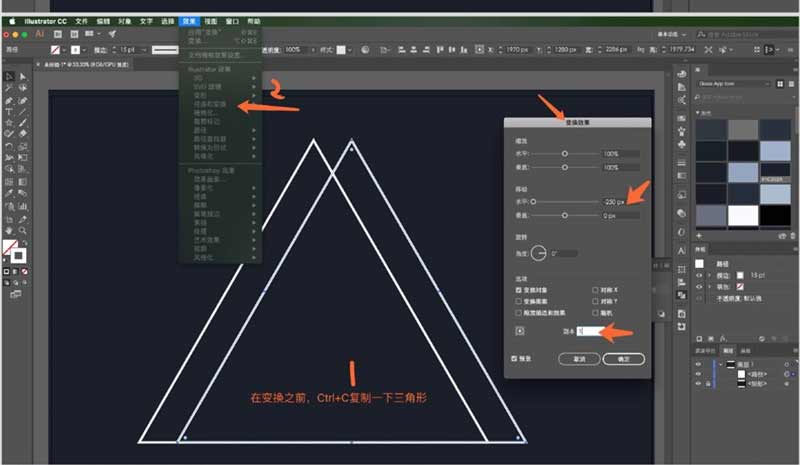
Task: Click the Stroke color box in toolbar
Action: [19, 256]
